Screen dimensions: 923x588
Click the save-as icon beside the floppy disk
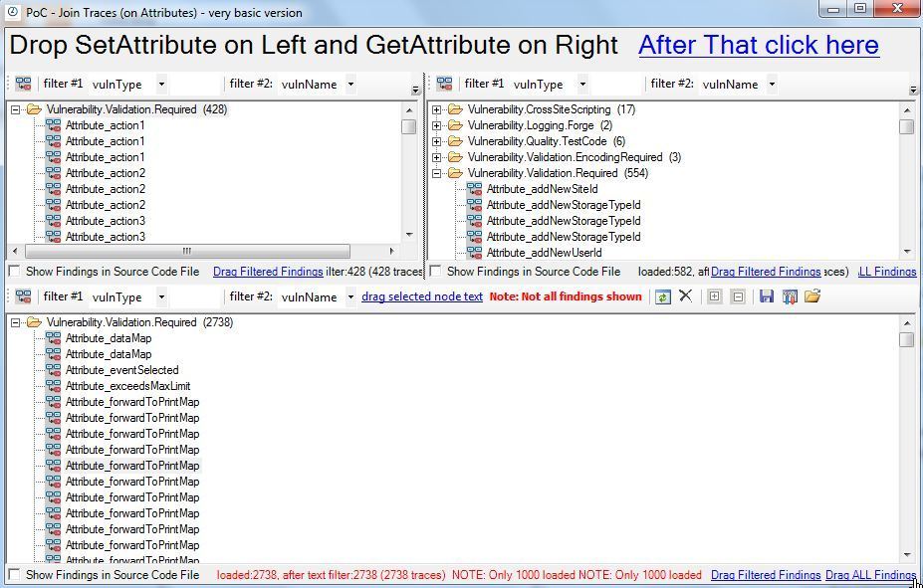coord(790,296)
